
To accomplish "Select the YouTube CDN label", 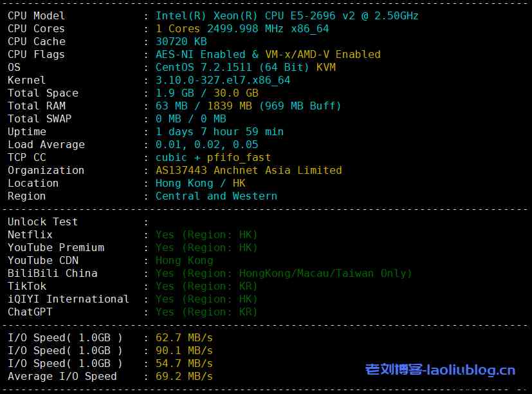I will point(43,261).
